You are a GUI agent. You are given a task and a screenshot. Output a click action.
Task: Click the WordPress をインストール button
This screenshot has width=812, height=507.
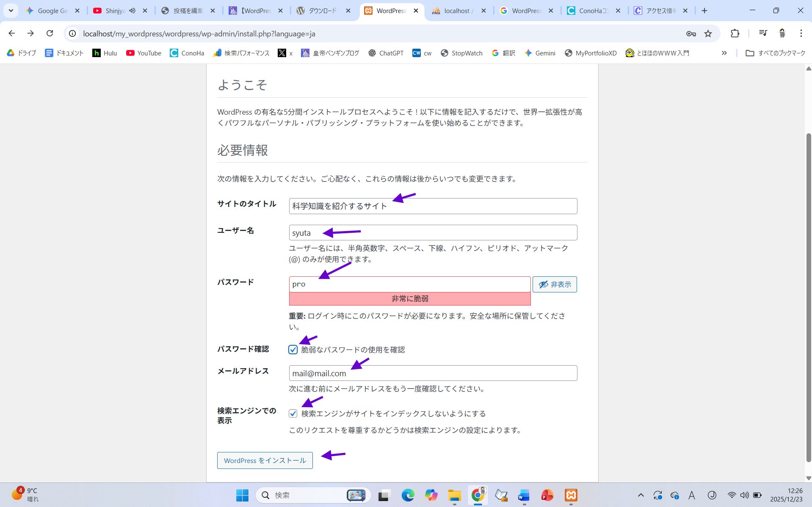(265, 460)
